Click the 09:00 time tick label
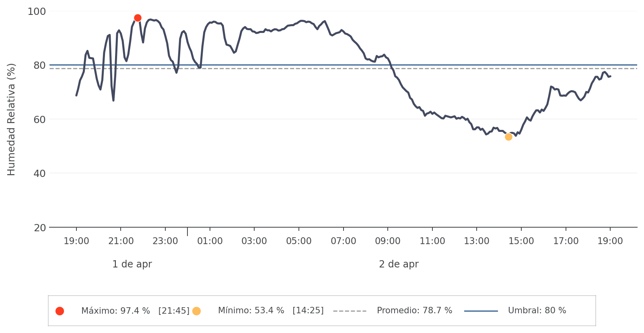The image size is (644, 333). 388,241
